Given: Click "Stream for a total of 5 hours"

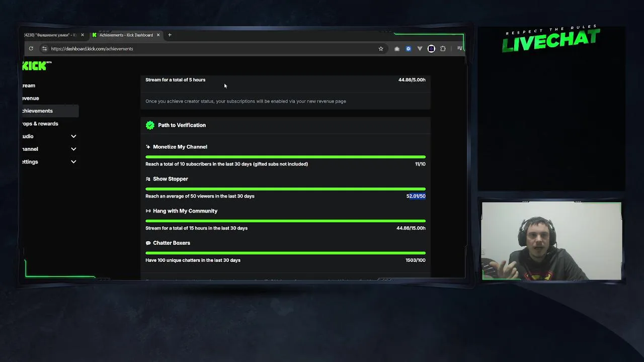Looking at the screenshot, I should coord(175,80).
